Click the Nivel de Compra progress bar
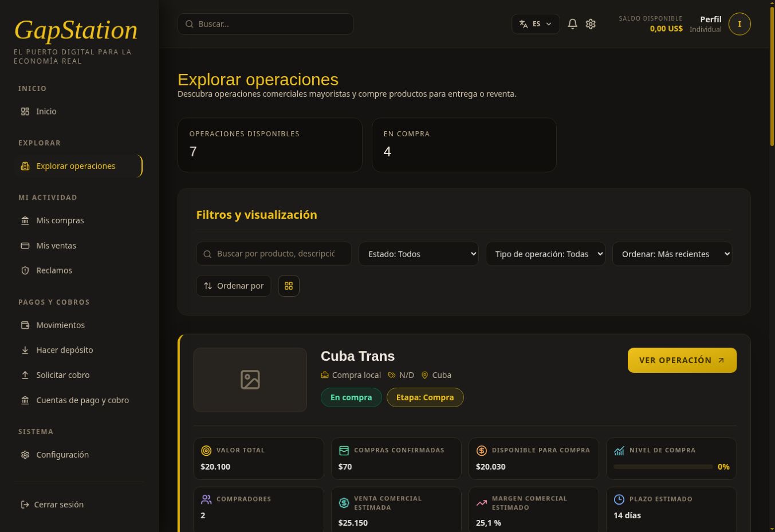The height and width of the screenshot is (532, 775). 663,467
